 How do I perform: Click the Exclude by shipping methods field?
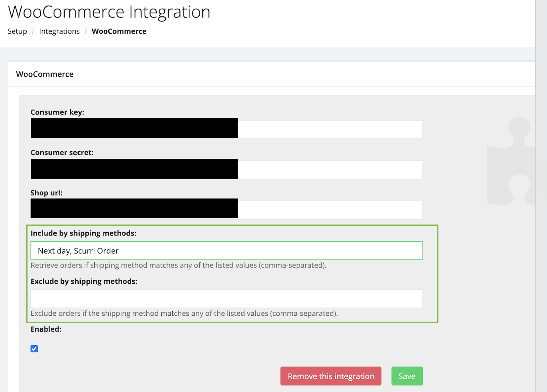[x=227, y=298]
